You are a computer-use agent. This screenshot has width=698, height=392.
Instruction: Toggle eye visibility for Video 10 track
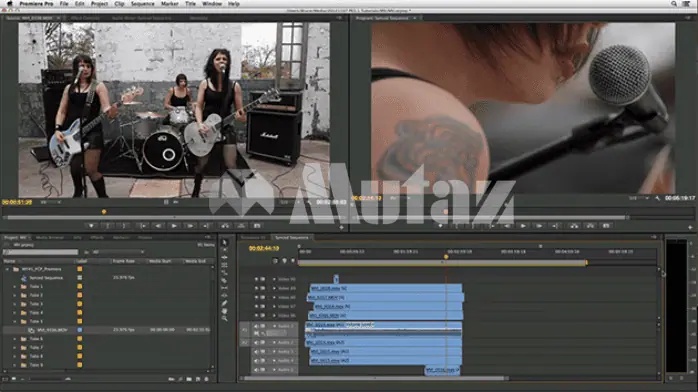point(256,279)
